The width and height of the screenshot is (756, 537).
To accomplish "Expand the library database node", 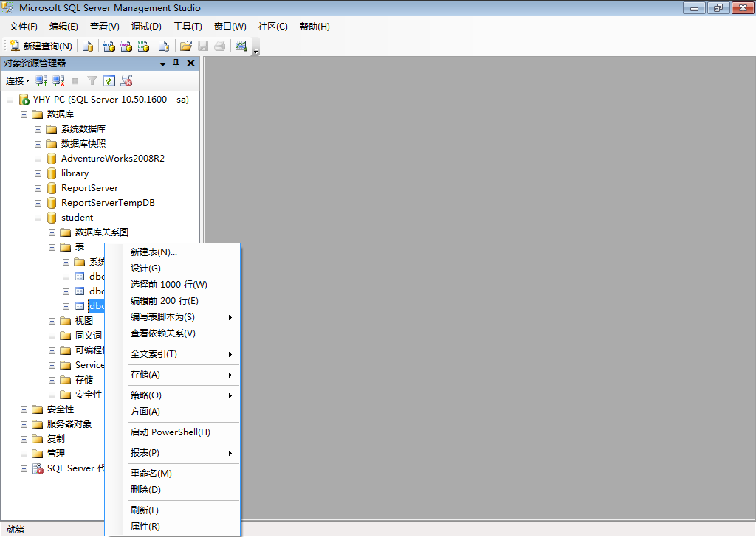I will coord(38,174).
